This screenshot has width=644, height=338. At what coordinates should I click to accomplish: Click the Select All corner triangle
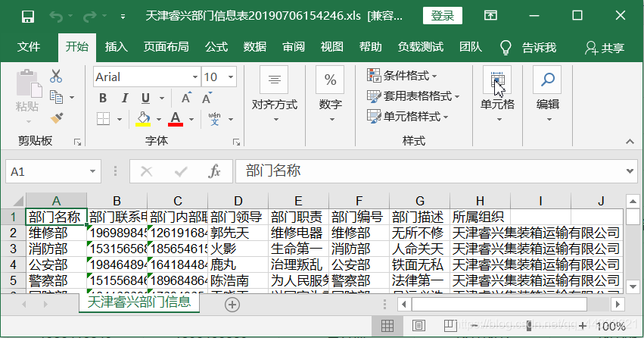(x=17, y=201)
